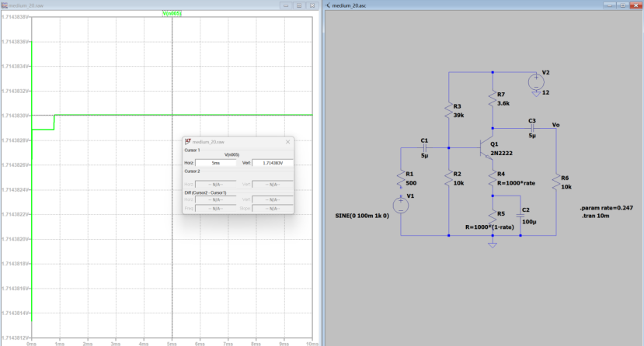
Task: Click the SINE(0 100m 1k 0) value text
Action: coord(362,216)
